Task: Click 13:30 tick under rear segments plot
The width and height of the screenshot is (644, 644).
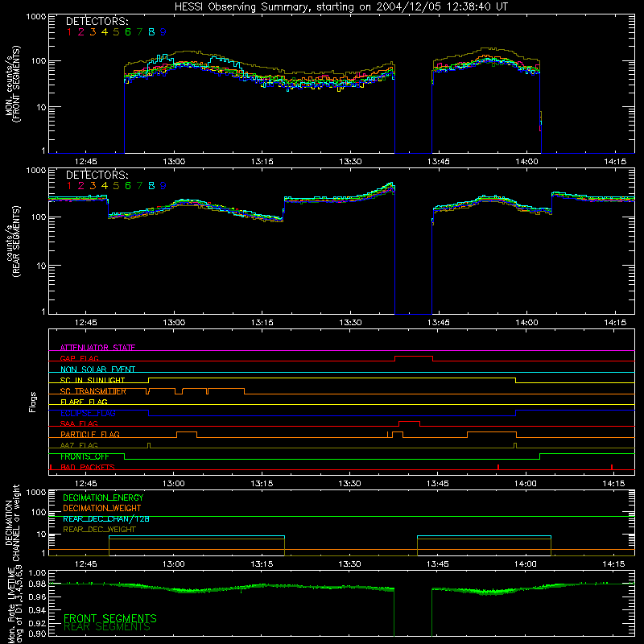Action: (x=350, y=323)
